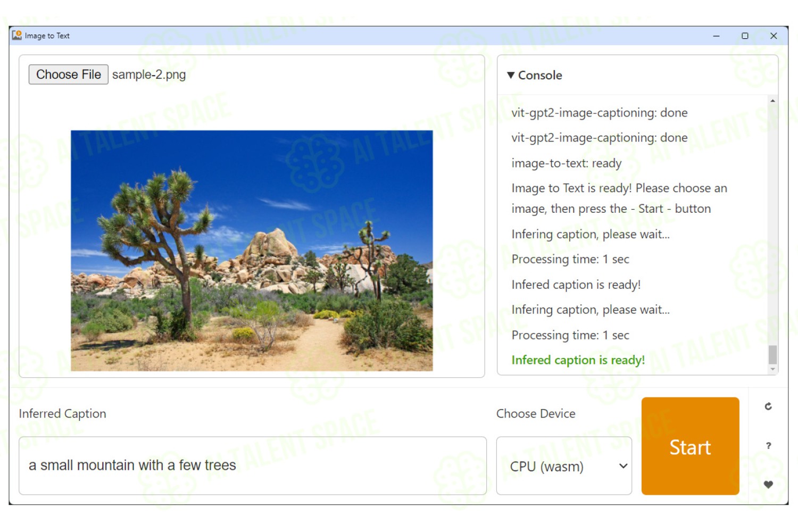The width and height of the screenshot is (798, 532).
Task: Start caption inference with the orange button
Action: [690, 446]
